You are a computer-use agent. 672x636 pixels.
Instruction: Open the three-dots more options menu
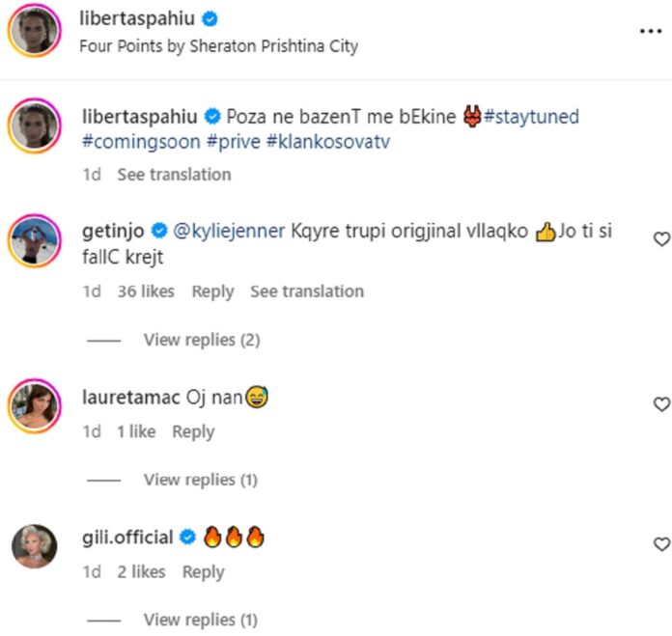(x=650, y=31)
